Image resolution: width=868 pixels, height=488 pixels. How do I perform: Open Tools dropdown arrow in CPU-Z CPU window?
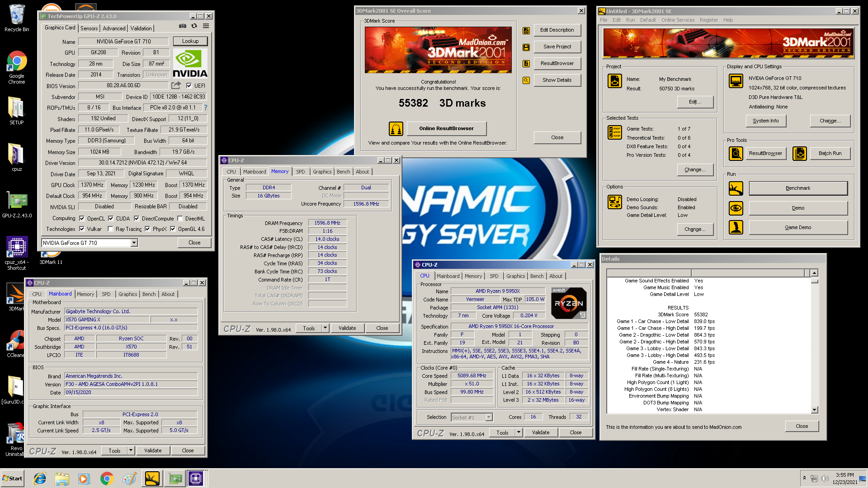coord(519,432)
